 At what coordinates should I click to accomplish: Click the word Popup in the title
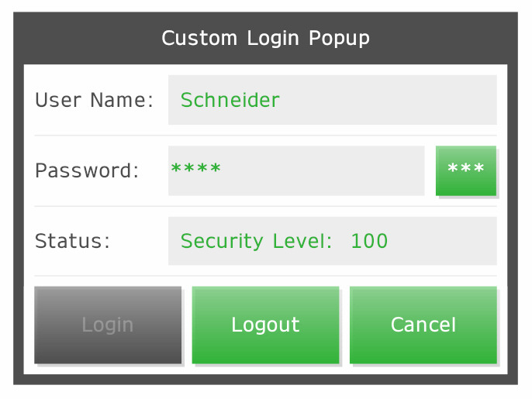tap(339, 38)
